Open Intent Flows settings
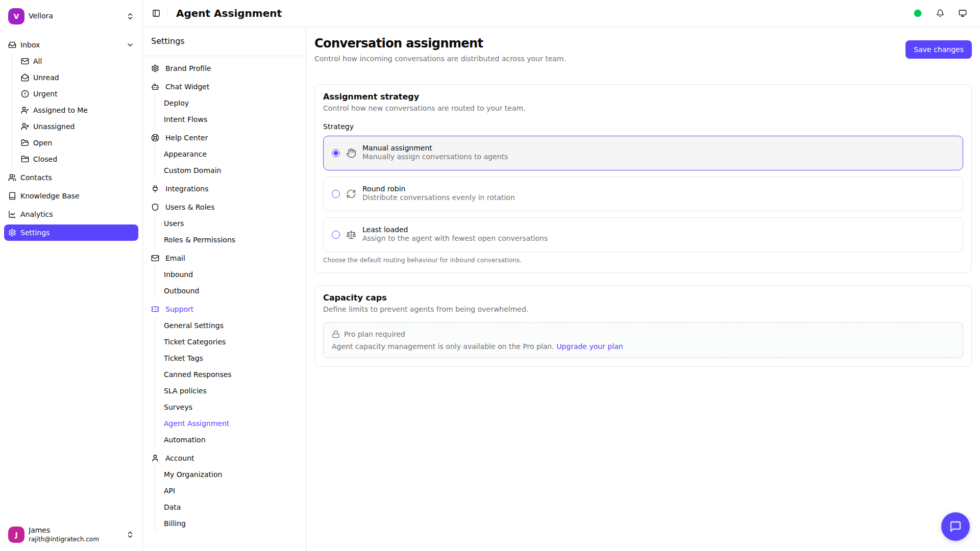This screenshot has height=551, width=980. tap(185, 119)
